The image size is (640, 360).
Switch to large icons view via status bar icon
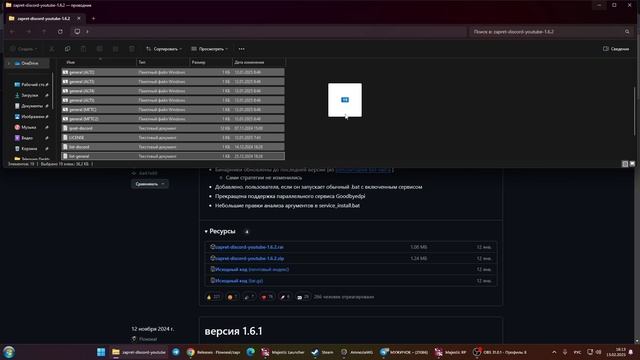point(632,164)
